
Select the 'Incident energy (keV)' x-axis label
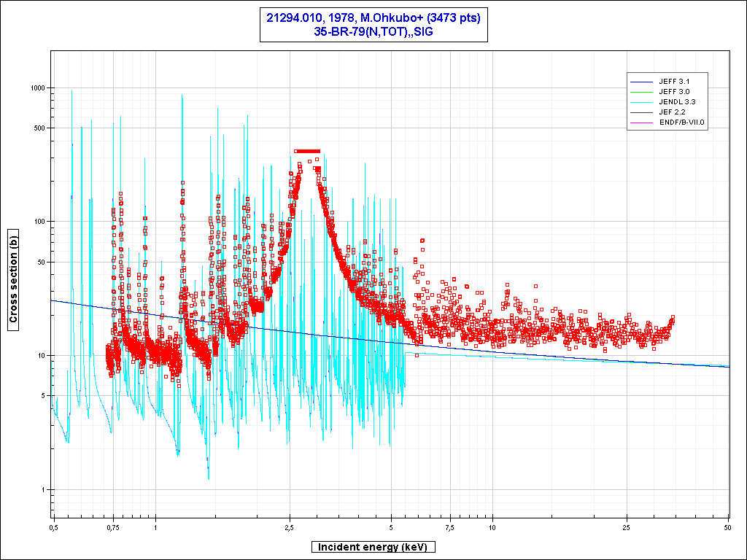(x=373, y=547)
